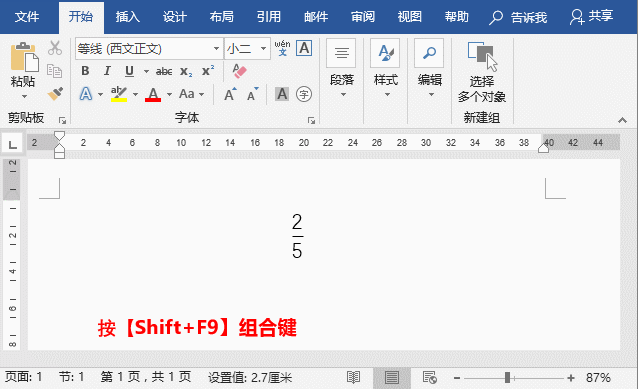The image size is (638, 389).
Task: Open paste options dropdown arrow under 粘贴
Action: click(24, 96)
